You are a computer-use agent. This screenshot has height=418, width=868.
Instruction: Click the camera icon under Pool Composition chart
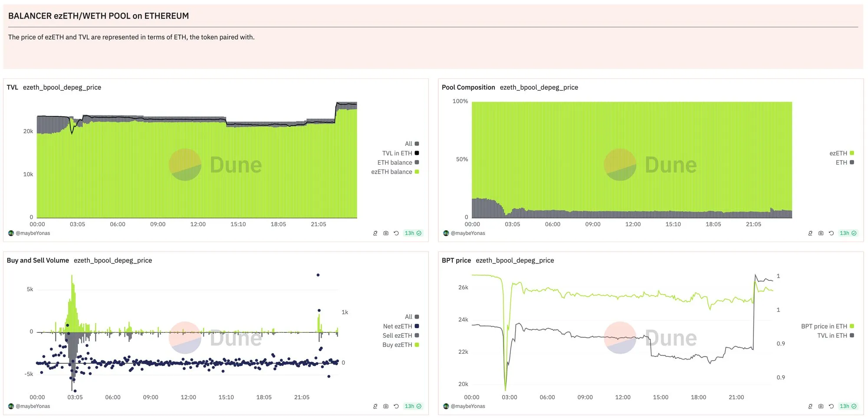click(x=821, y=233)
